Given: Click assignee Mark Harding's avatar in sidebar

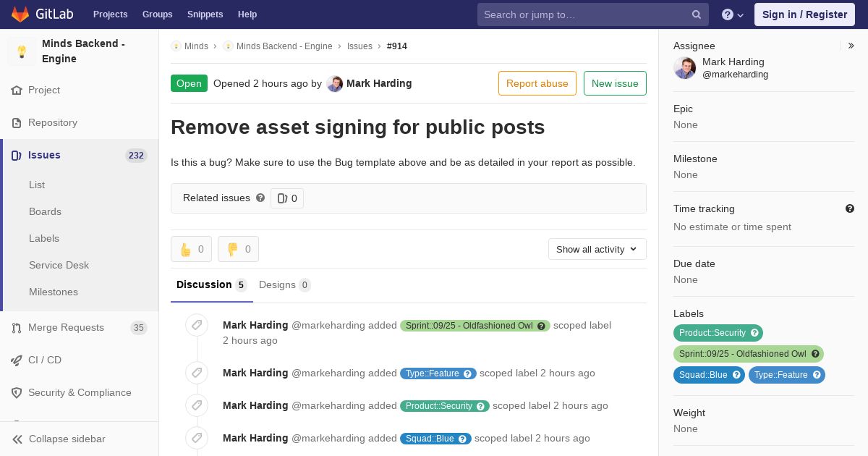Looking at the screenshot, I should coord(684,68).
